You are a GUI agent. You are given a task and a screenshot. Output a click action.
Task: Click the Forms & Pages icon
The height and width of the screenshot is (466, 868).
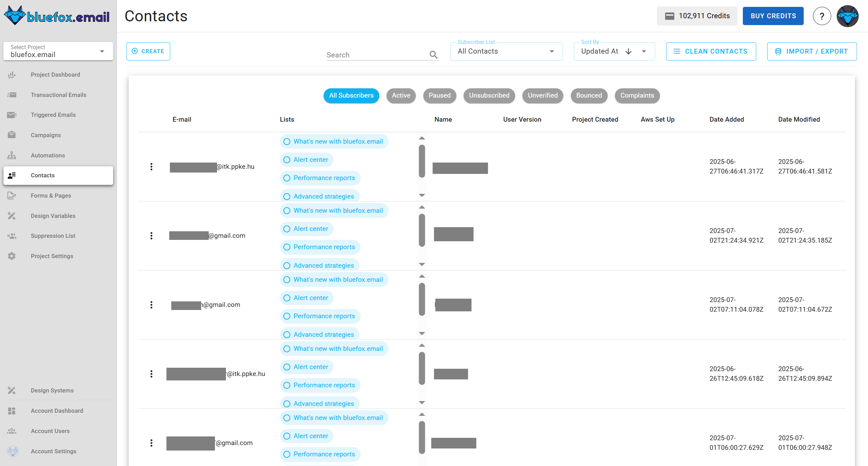[x=12, y=196]
